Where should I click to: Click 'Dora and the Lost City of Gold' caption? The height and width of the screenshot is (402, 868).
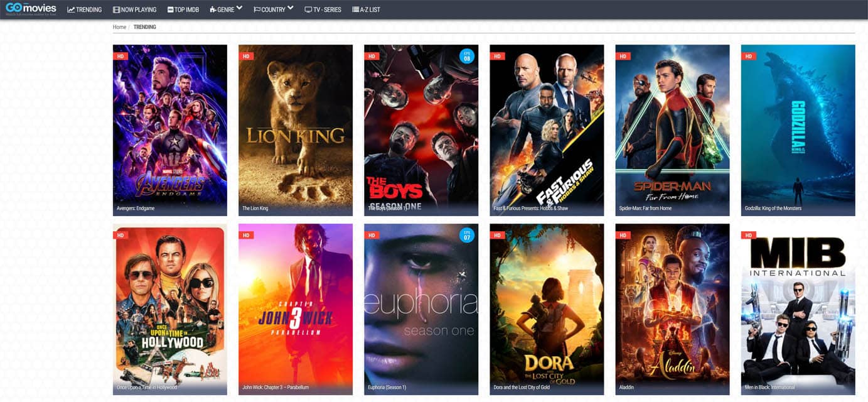point(522,388)
